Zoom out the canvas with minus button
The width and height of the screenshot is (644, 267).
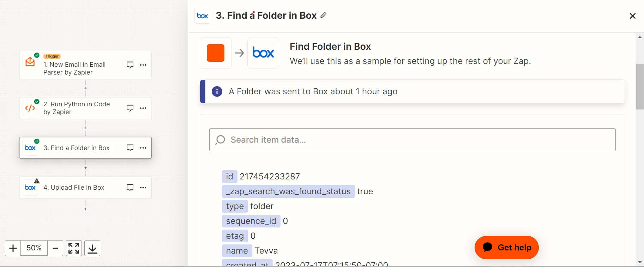click(x=55, y=248)
